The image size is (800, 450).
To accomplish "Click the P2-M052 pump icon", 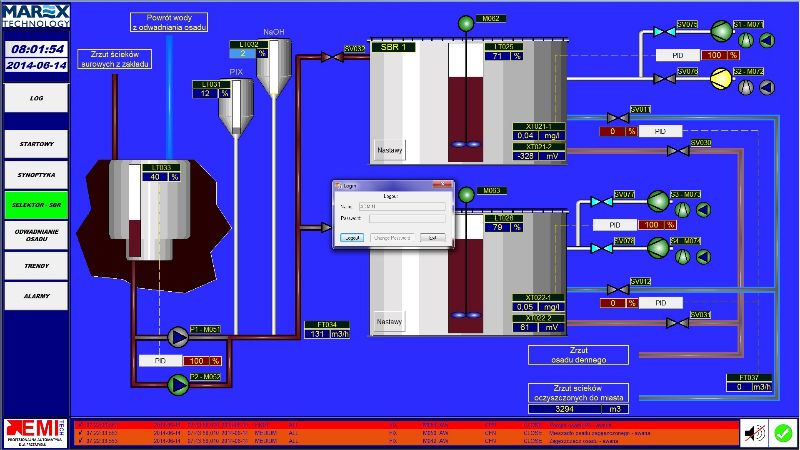I will (179, 380).
